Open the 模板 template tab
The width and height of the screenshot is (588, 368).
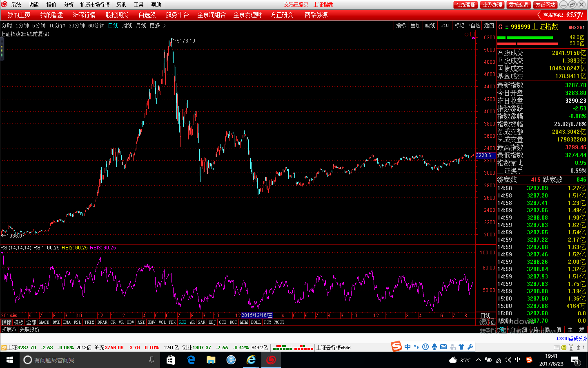coord(19,322)
